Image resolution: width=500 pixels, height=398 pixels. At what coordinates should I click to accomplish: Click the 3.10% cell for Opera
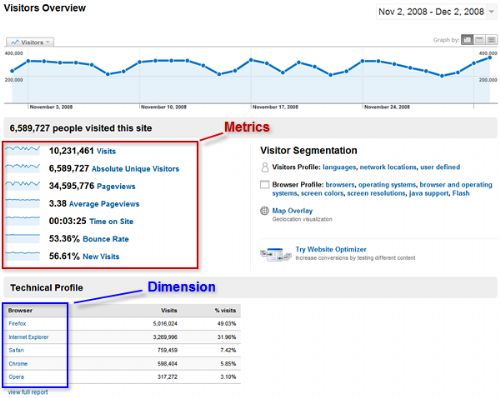228,377
